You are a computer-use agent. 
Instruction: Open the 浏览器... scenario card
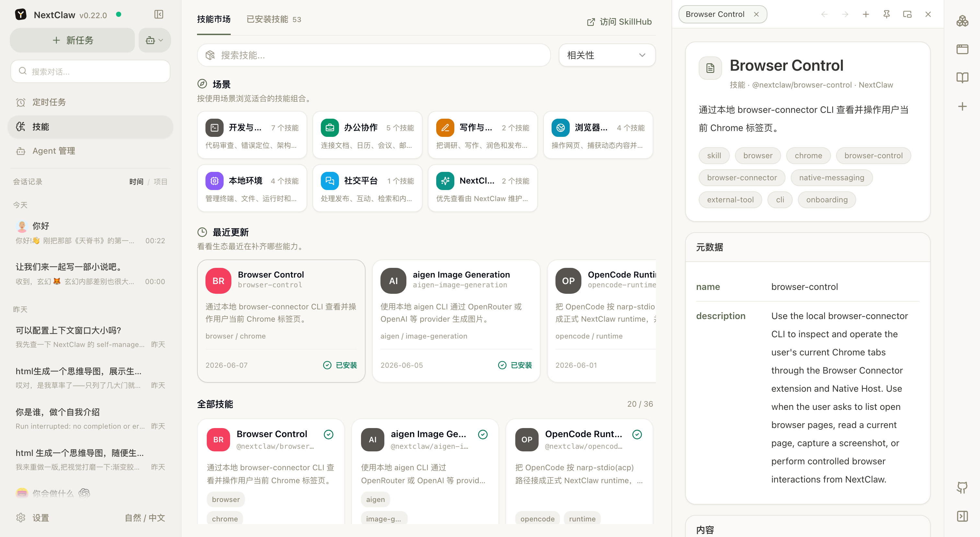click(x=598, y=135)
